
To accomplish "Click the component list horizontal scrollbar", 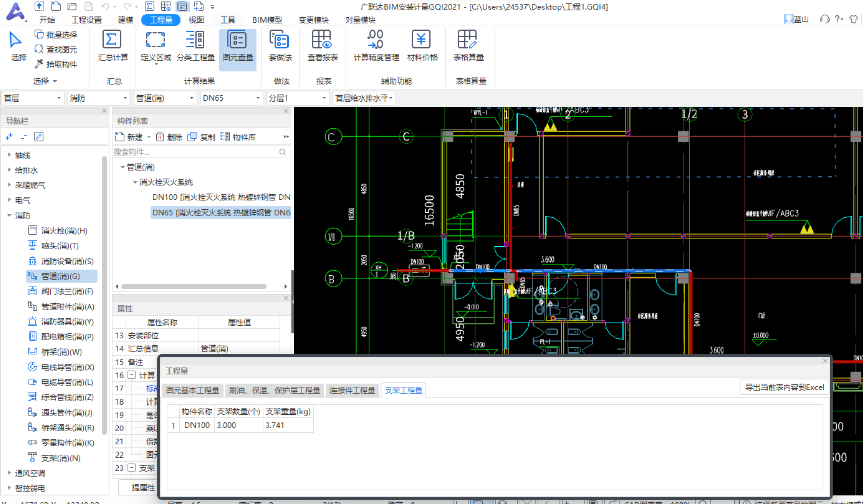I will (x=194, y=286).
